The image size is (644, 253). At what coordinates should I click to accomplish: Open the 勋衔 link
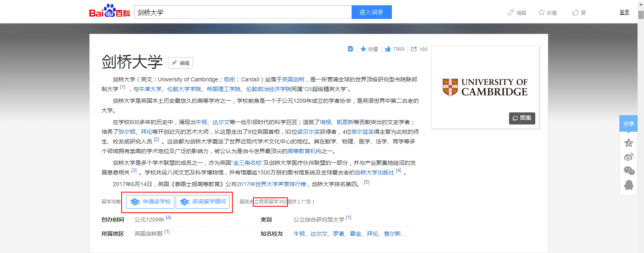pos(230,79)
